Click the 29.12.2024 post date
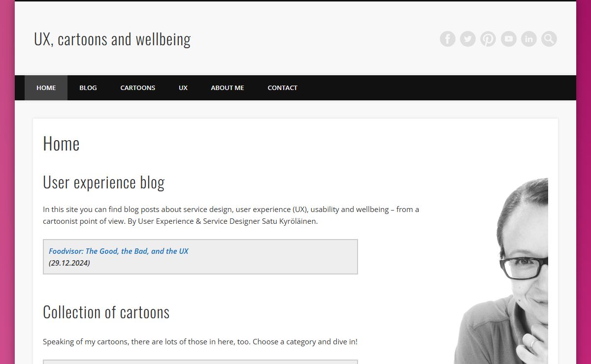This screenshot has height=364, width=591. coord(69,263)
